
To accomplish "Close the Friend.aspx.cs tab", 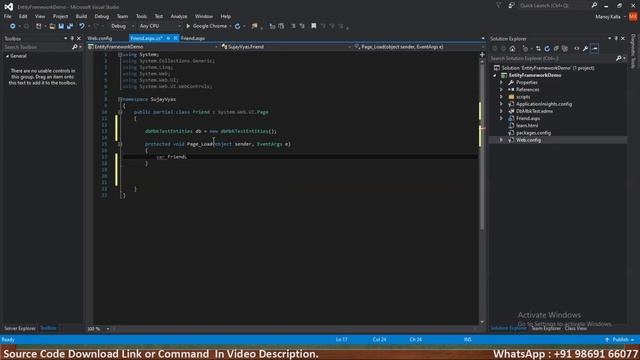I will click(x=176, y=38).
